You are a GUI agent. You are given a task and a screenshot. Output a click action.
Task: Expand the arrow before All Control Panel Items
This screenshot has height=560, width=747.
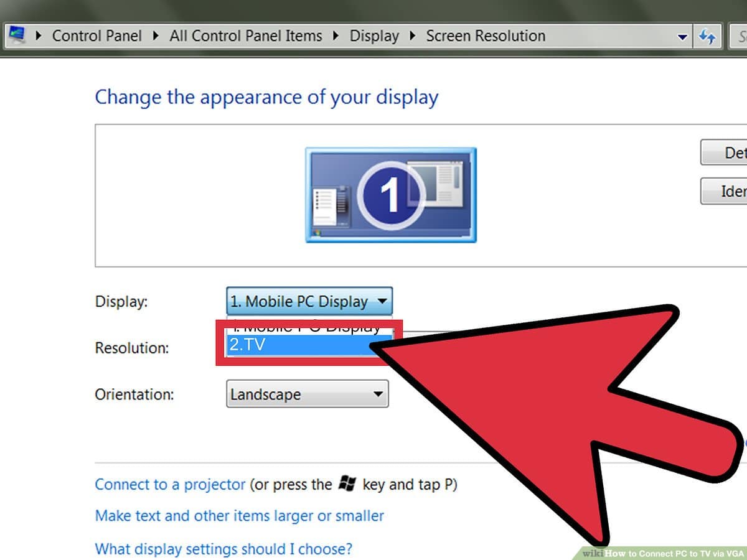[157, 36]
